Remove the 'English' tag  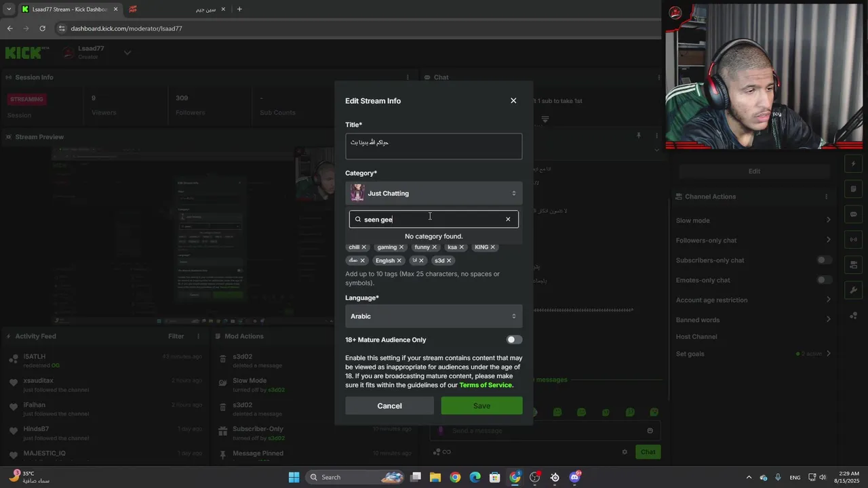tap(399, 261)
